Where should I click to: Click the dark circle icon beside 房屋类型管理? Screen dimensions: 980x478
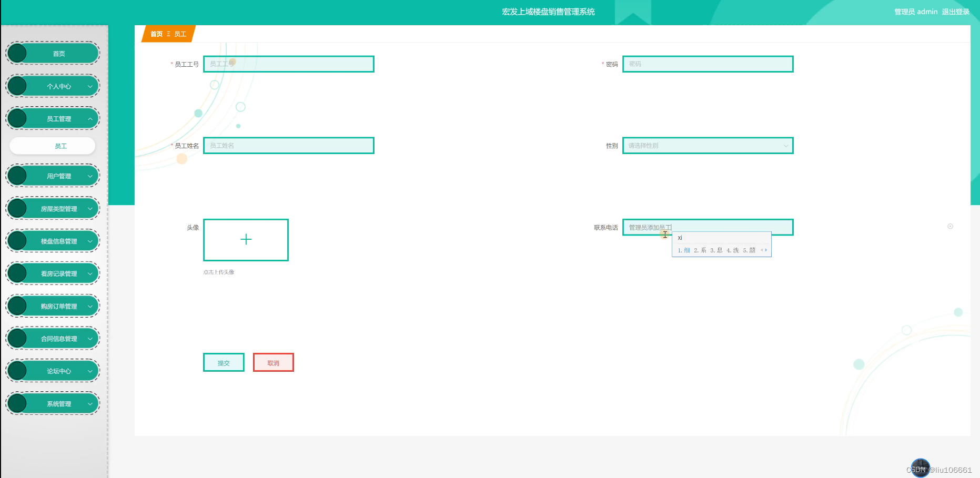coord(17,209)
